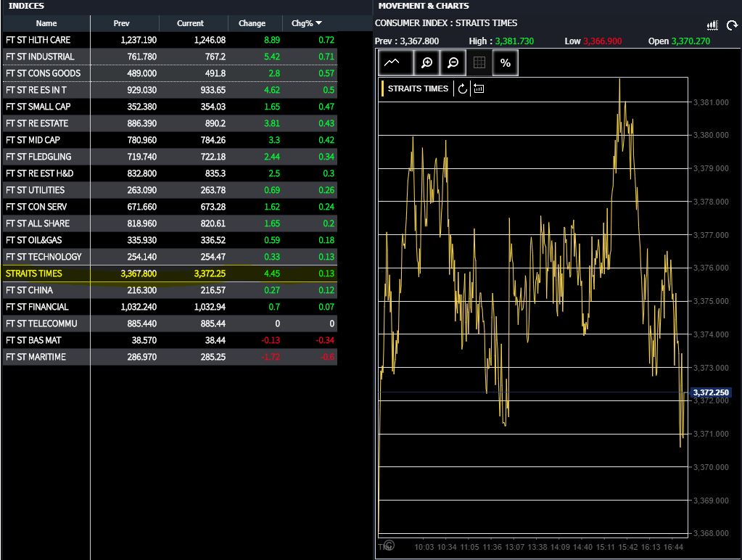Viewport: 742px width, 560px height.
Task: Select the FT ST TELECOMMU index
Action: 170,324
